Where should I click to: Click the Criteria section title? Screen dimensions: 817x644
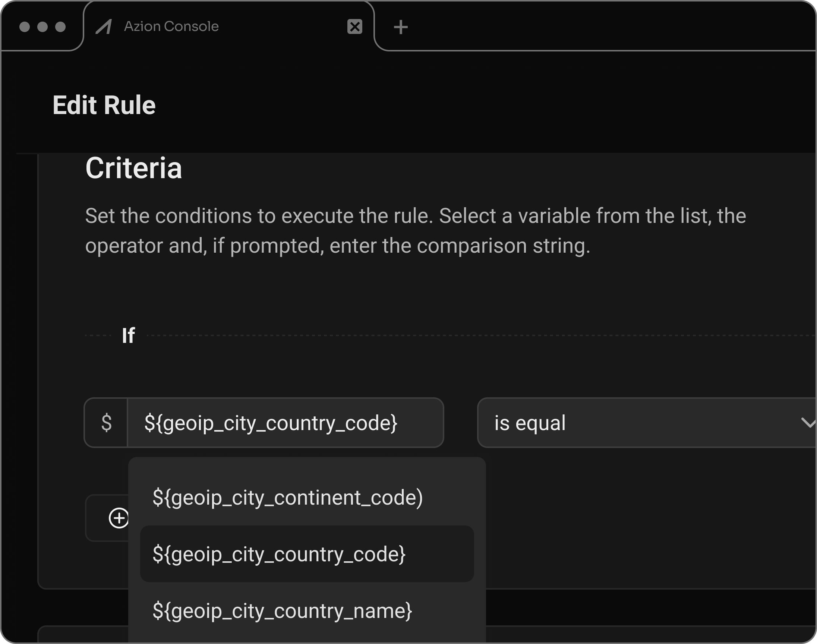(x=133, y=168)
